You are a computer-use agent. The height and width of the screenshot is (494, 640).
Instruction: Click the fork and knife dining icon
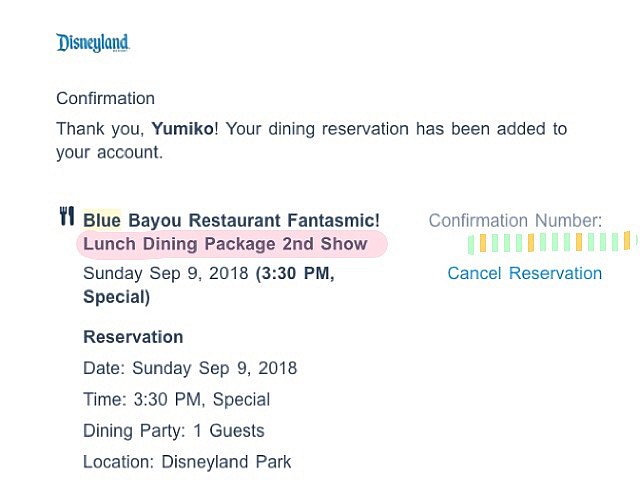tap(67, 216)
